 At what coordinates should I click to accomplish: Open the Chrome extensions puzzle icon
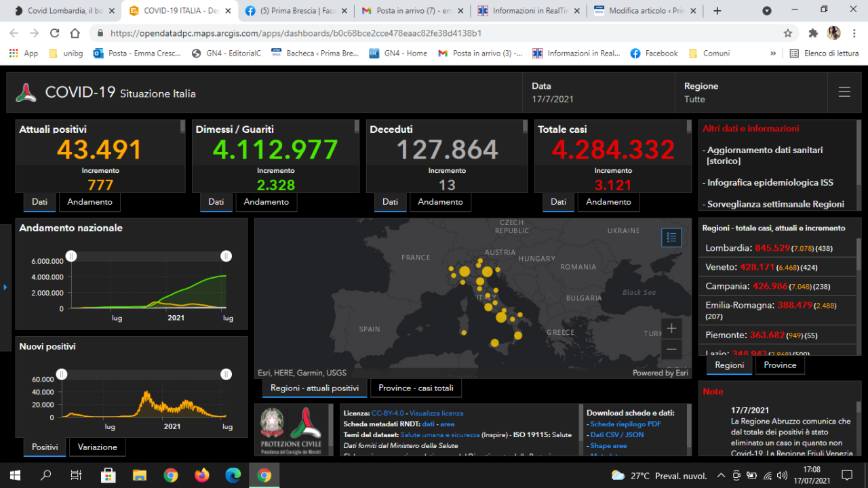[x=813, y=33]
